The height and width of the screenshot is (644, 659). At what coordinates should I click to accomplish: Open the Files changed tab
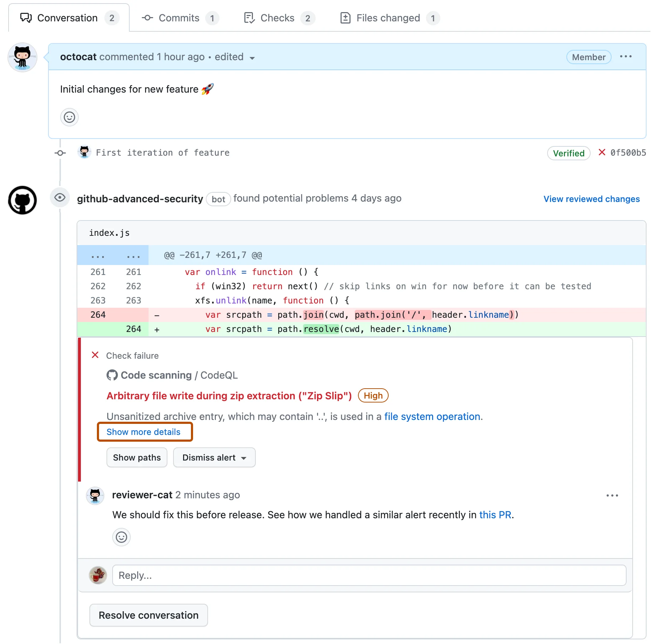[388, 18]
